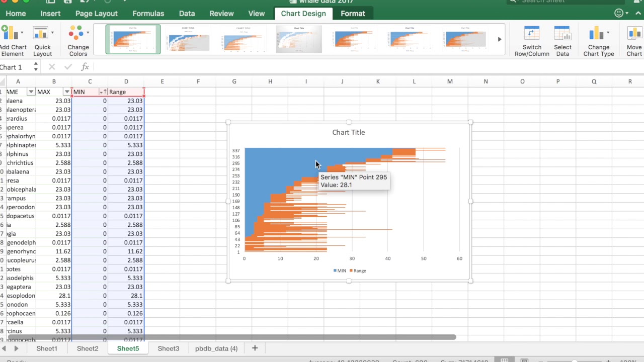
Task: Open the pbdb_data (4) sheet tab
Action: click(216, 348)
